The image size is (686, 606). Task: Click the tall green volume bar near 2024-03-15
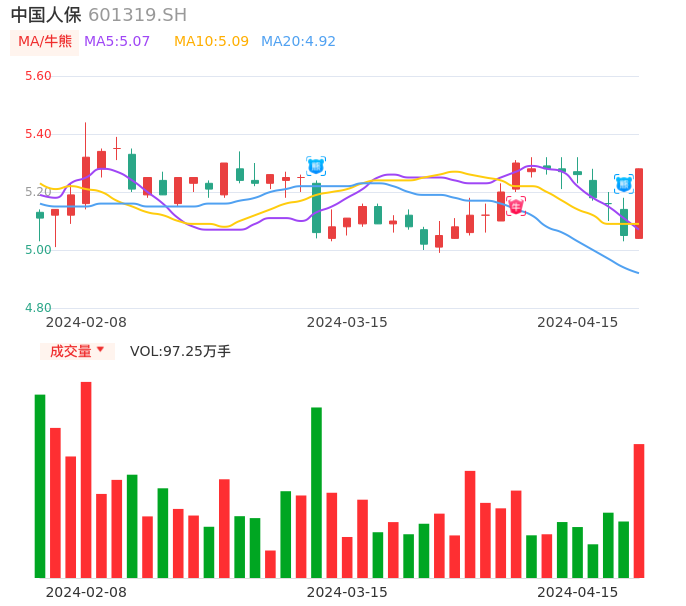point(316,492)
